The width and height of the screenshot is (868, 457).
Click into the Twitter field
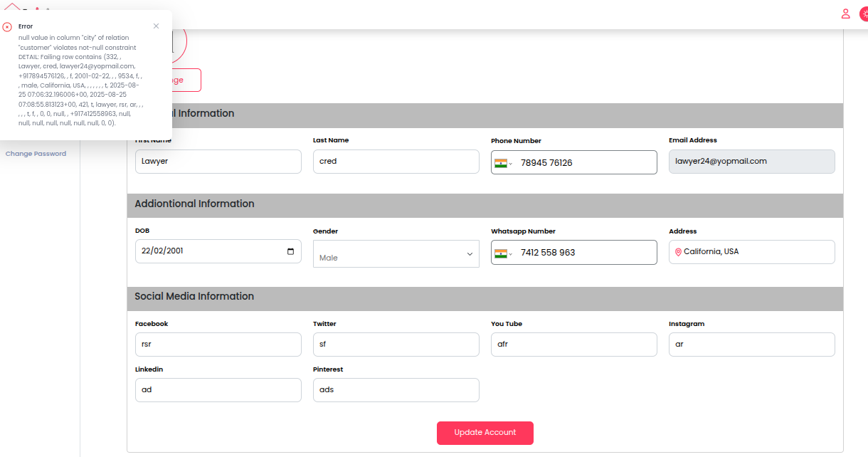396,345
